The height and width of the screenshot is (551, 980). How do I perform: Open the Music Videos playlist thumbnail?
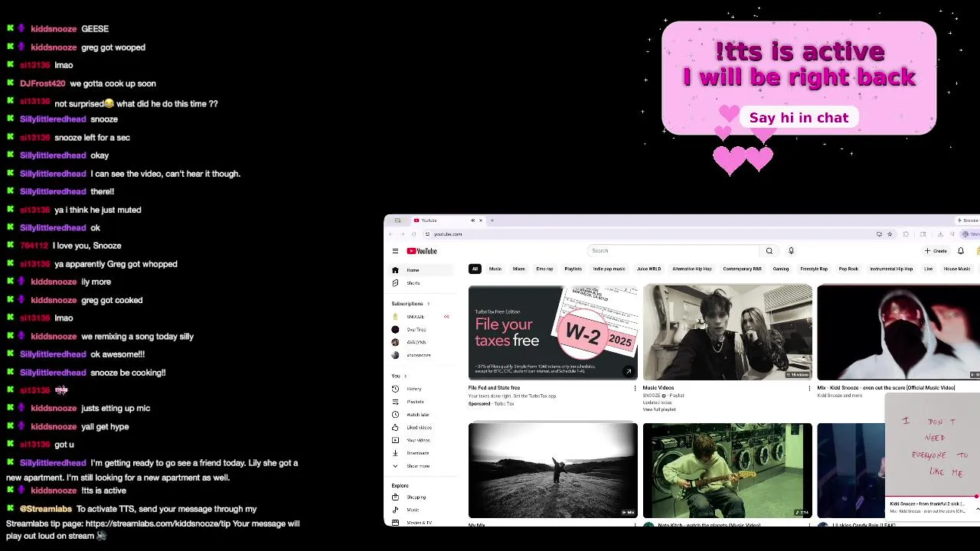coord(727,332)
